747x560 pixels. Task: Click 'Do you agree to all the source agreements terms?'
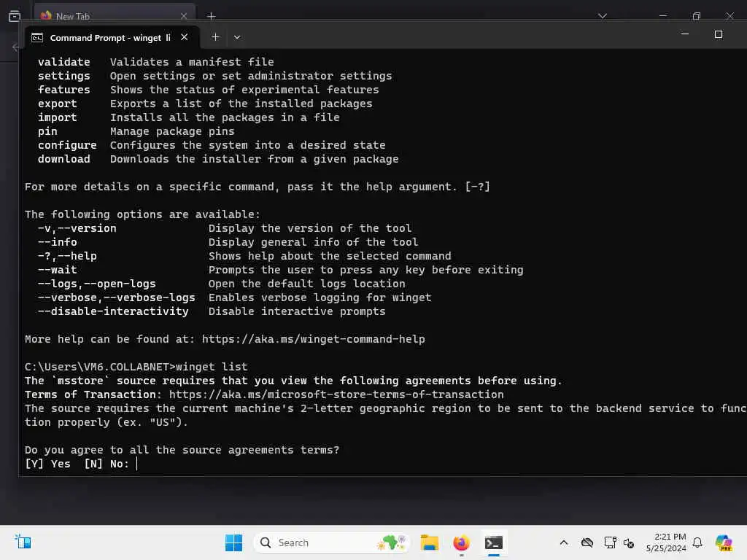[182, 450]
